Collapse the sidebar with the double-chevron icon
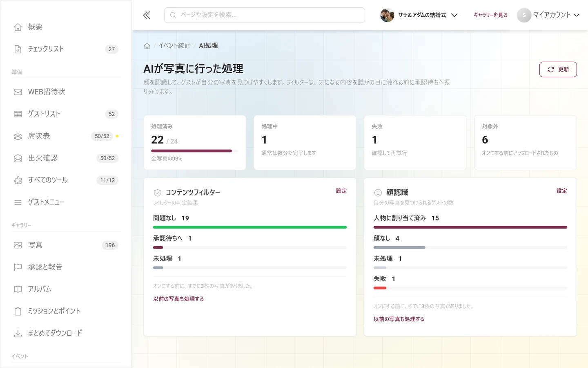Screen dimensions: 588x368 tap(147, 15)
